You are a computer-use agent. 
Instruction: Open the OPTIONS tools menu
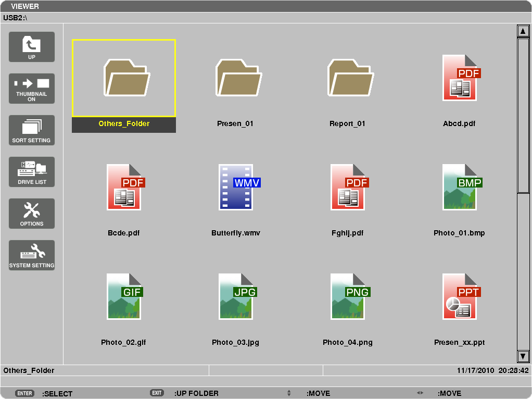pos(32,214)
